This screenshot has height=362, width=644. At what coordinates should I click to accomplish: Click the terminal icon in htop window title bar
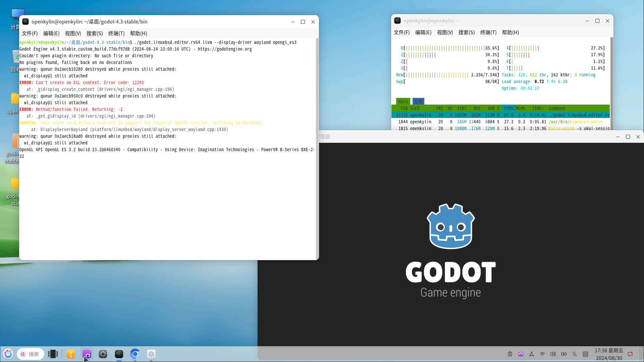pyautogui.click(x=397, y=20)
